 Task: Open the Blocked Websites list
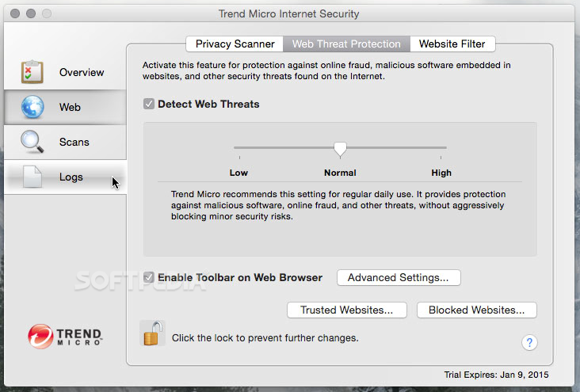click(x=476, y=310)
